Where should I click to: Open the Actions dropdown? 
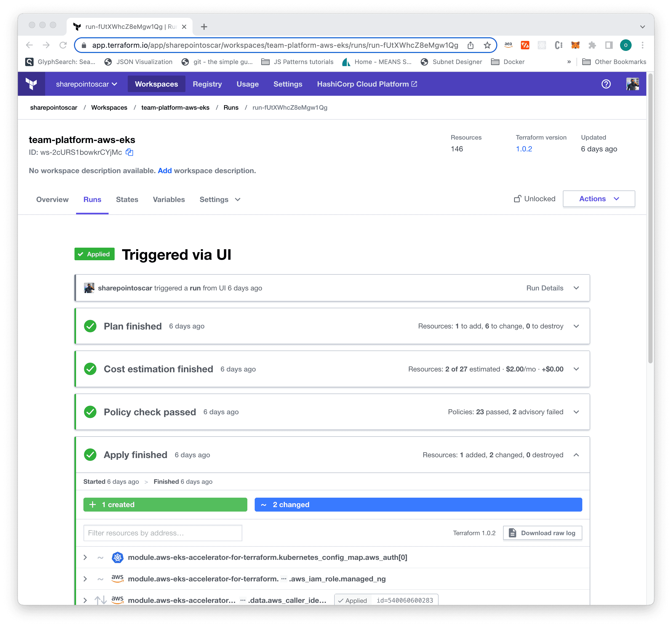pos(599,199)
